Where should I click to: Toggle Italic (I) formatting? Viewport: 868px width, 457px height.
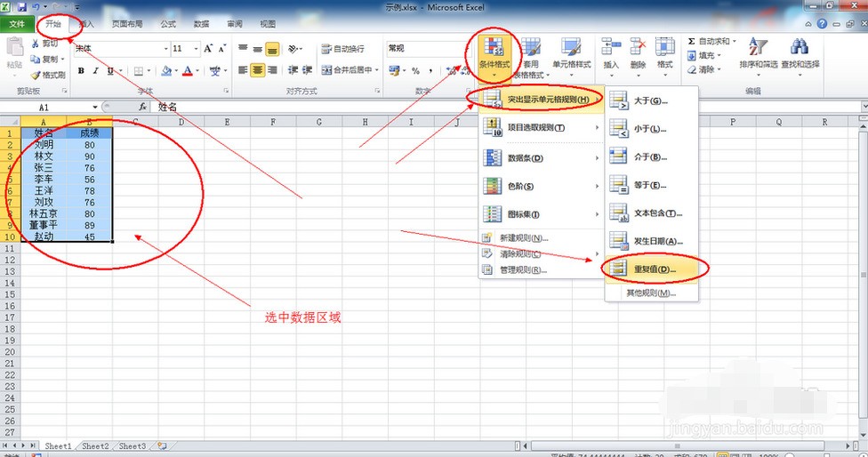96,71
